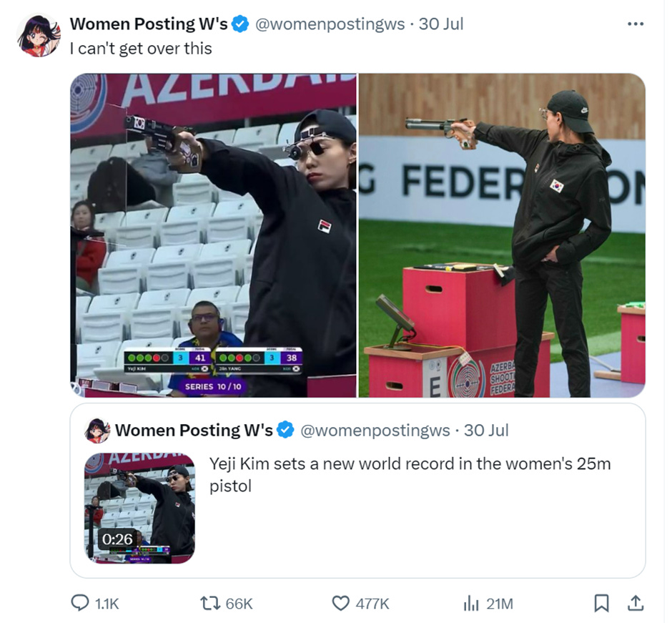Open the 30 Jul timestamp of main post

441,24
